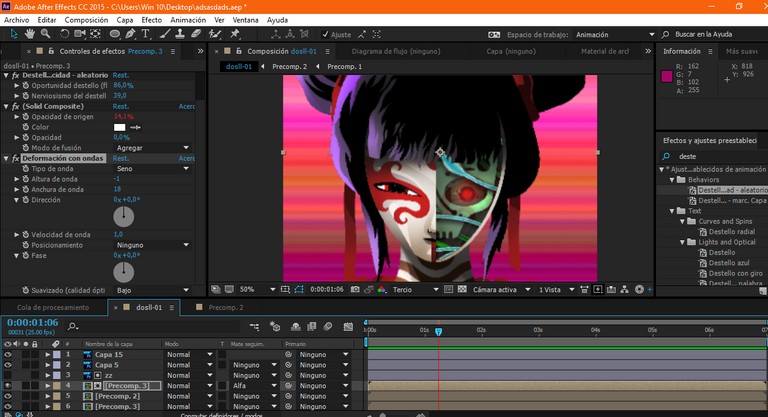Toggle the Deformación con ondas fx switch
The width and height of the screenshot is (768, 417).
click(x=16, y=158)
